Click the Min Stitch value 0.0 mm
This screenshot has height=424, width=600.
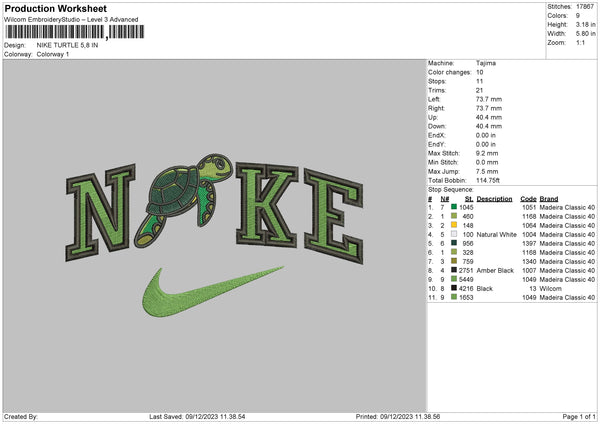[x=487, y=162]
